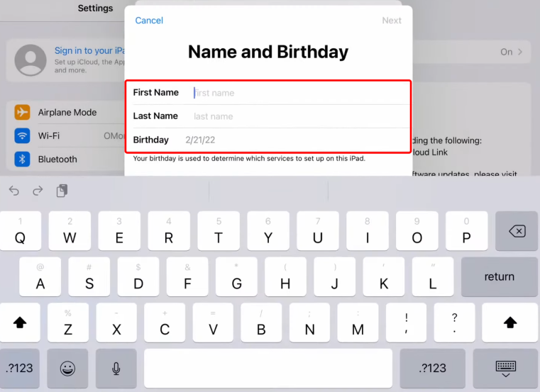Tap the right .?123 key

coord(433,368)
